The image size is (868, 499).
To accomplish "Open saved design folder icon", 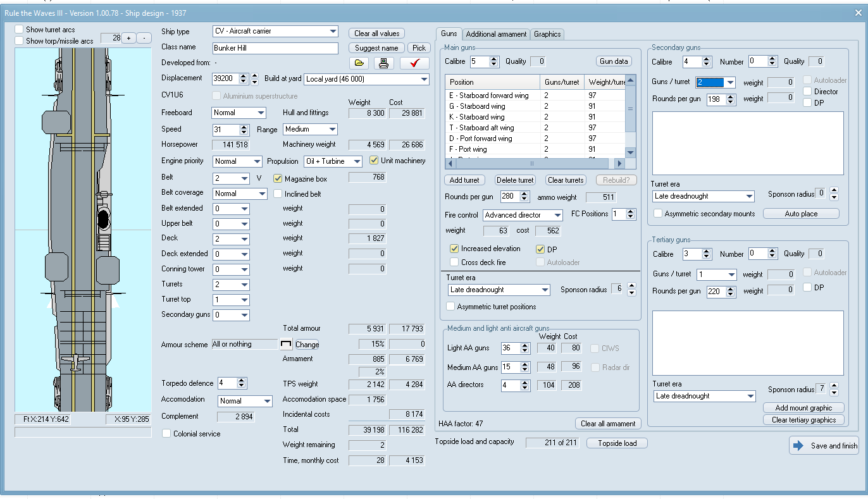I will click(359, 63).
